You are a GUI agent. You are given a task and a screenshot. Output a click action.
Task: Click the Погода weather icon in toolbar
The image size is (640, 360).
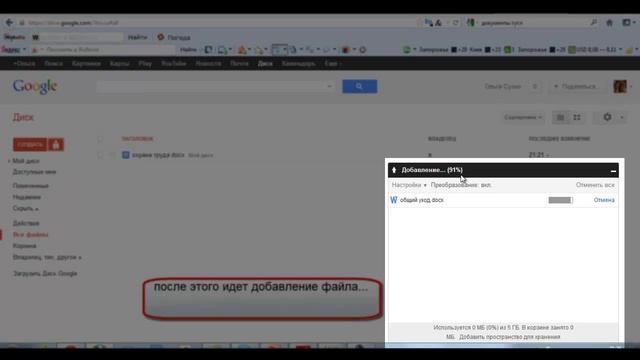coord(161,37)
